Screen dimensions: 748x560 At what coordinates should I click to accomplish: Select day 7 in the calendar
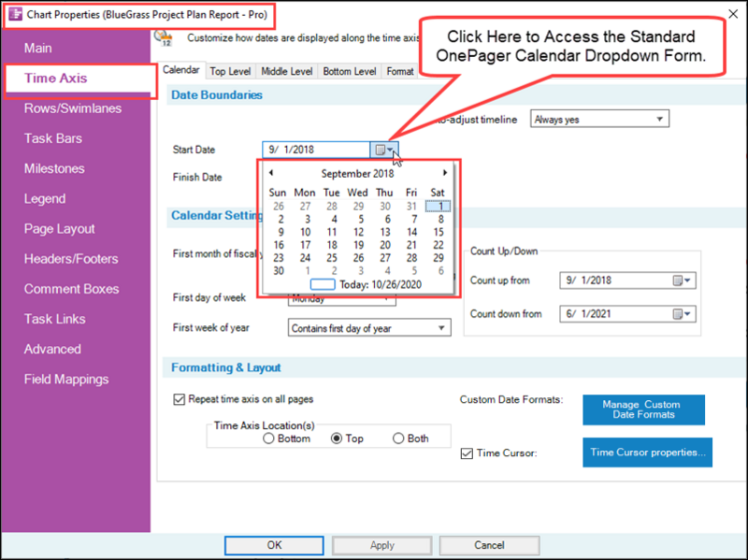tap(414, 219)
